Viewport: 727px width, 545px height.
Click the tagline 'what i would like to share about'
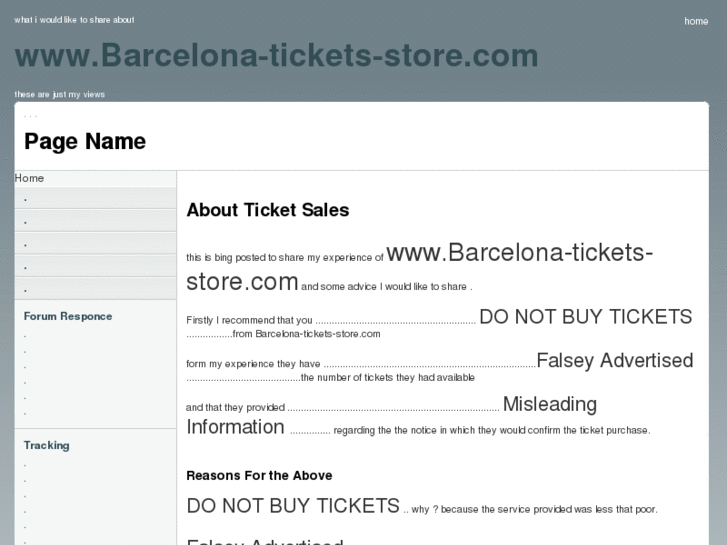click(x=74, y=20)
